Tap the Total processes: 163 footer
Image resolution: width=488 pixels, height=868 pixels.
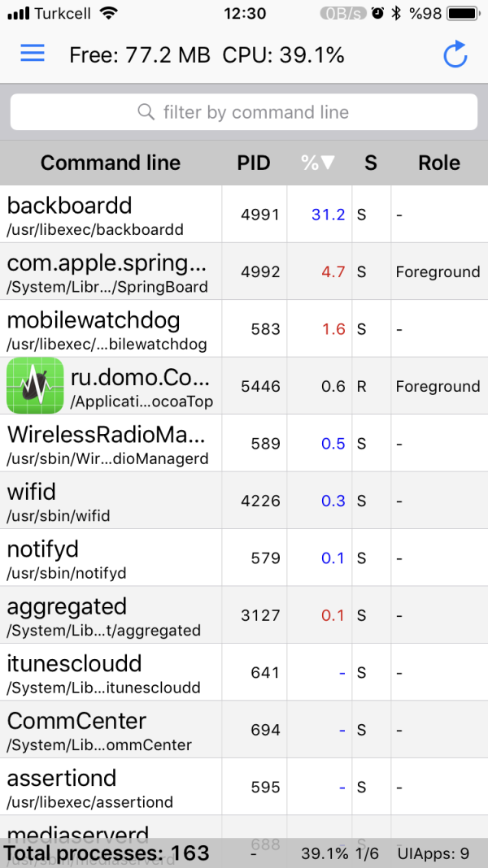[107, 853]
